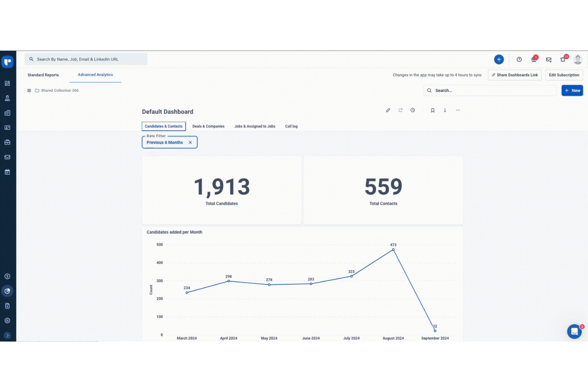Click the April 2024 data point 298
Viewport: 588px width, 392px height.
coord(228,281)
